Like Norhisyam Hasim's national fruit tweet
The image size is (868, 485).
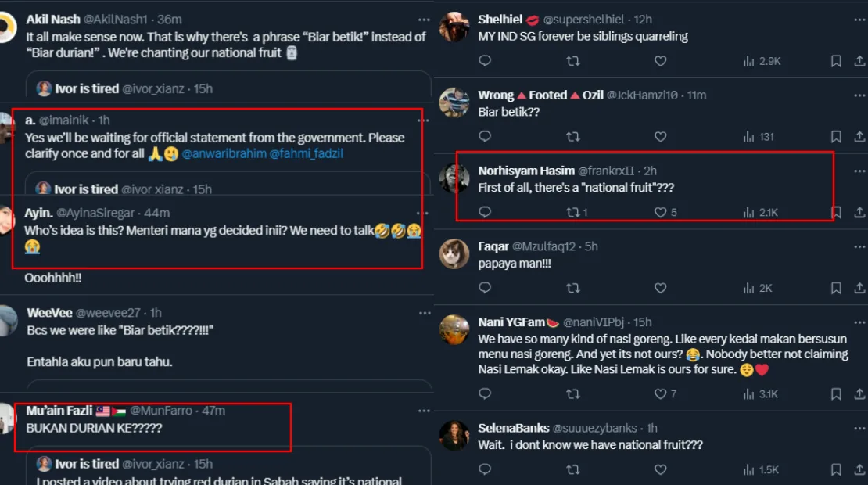pos(660,212)
